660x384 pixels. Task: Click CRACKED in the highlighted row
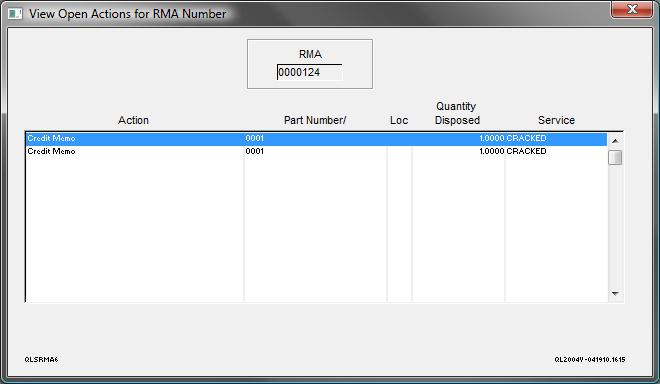coord(526,139)
